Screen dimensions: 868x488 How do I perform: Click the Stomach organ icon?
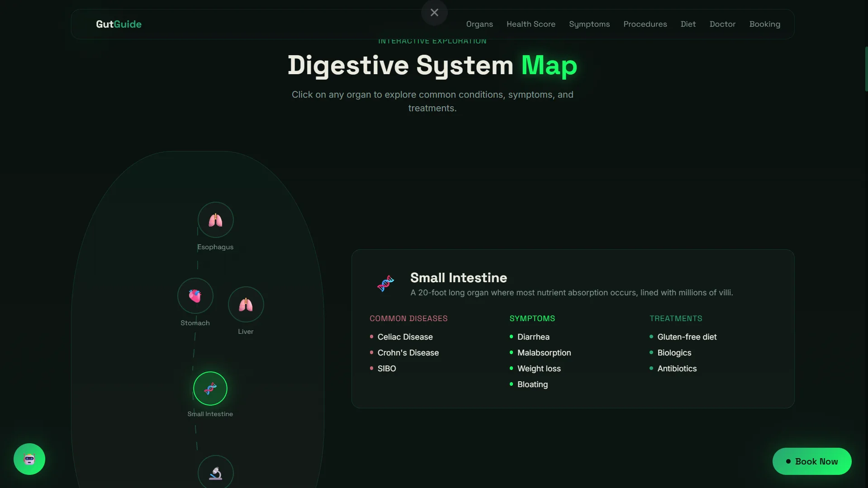pyautogui.click(x=195, y=296)
